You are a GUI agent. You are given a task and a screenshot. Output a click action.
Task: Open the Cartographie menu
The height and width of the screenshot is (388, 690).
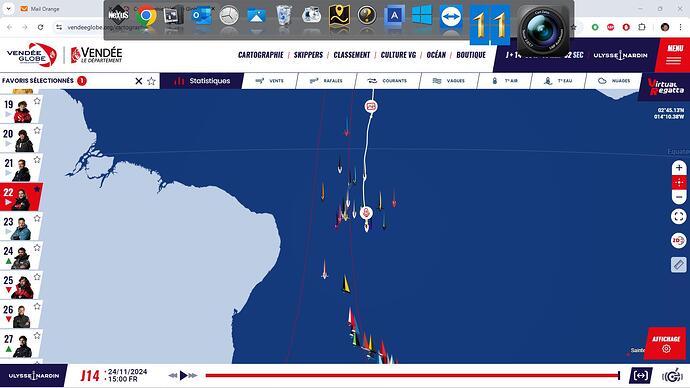tap(261, 55)
